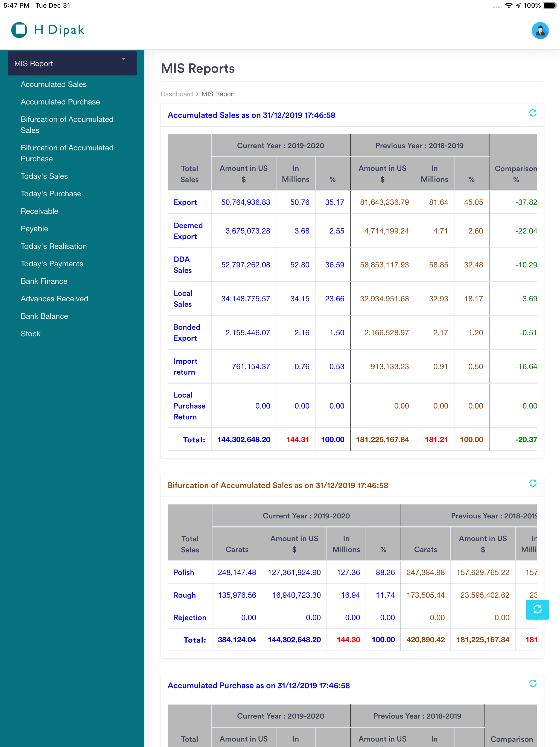Refresh the Accumulated Sales panel
The image size is (560, 747).
[533, 113]
